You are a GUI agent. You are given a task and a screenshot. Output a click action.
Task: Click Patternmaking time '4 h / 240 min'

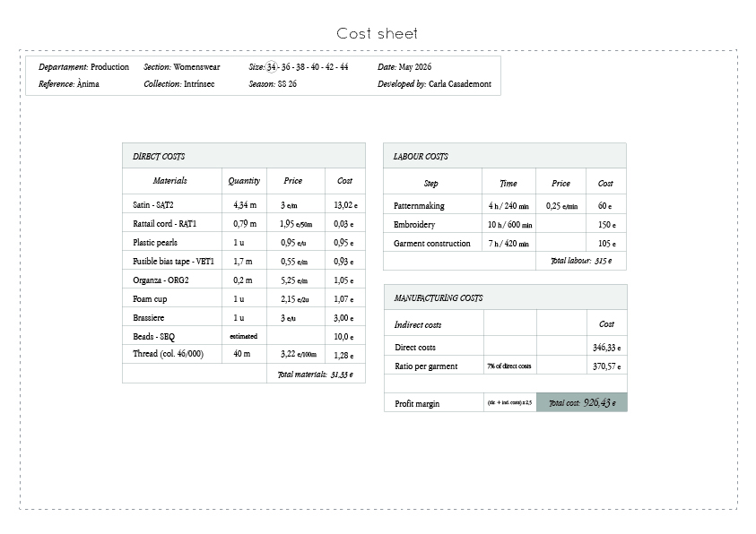pyautogui.click(x=508, y=205)
